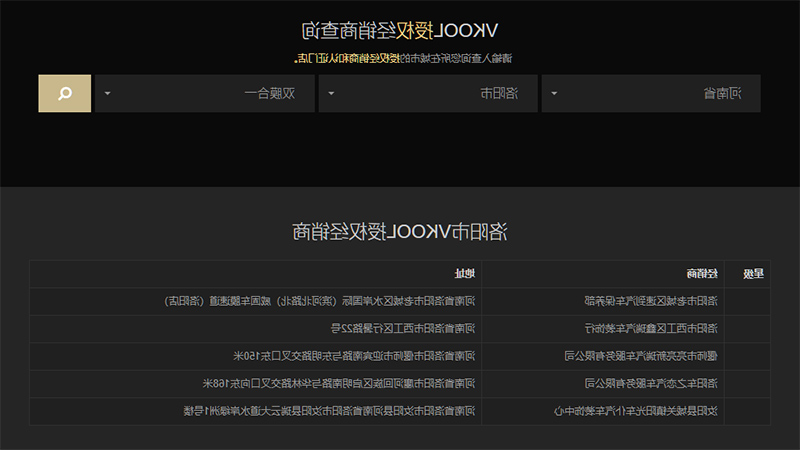The width and height of the screenshot is (800, 450).
Task: Click the 洛阳市VKOOL授权经销商 results heading
Action: click(399, 232)
